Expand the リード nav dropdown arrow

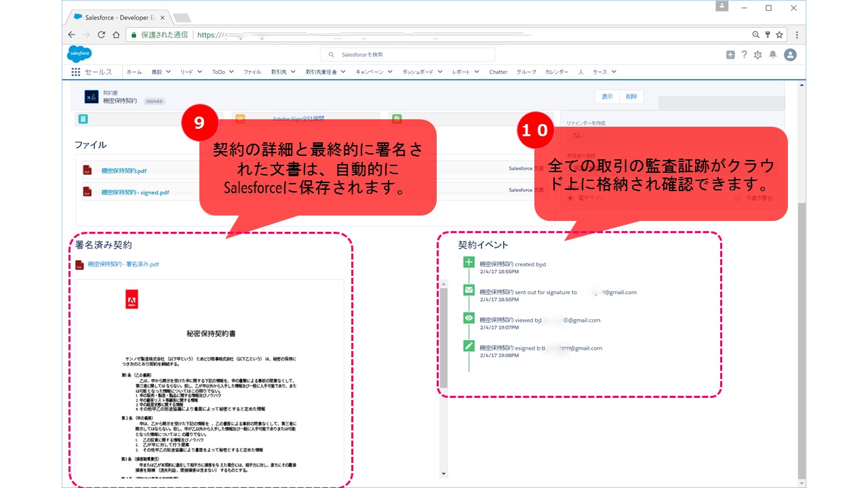point(200,72)
